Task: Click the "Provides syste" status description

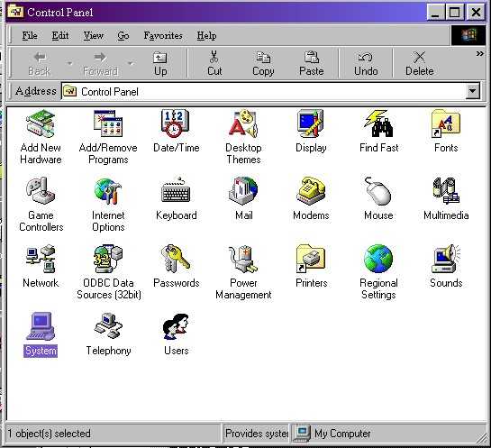Action: click(x=257, y=434)
